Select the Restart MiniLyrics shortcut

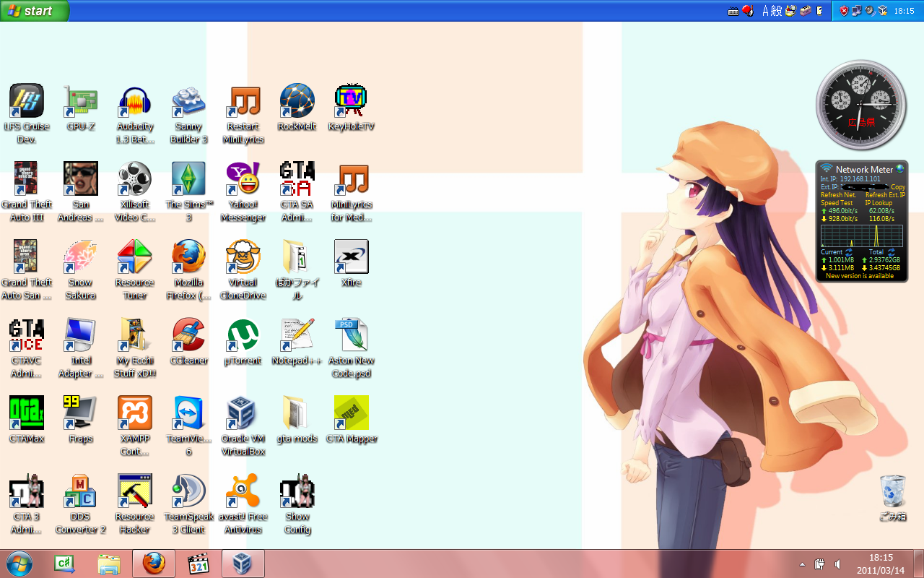coord(243,113)
